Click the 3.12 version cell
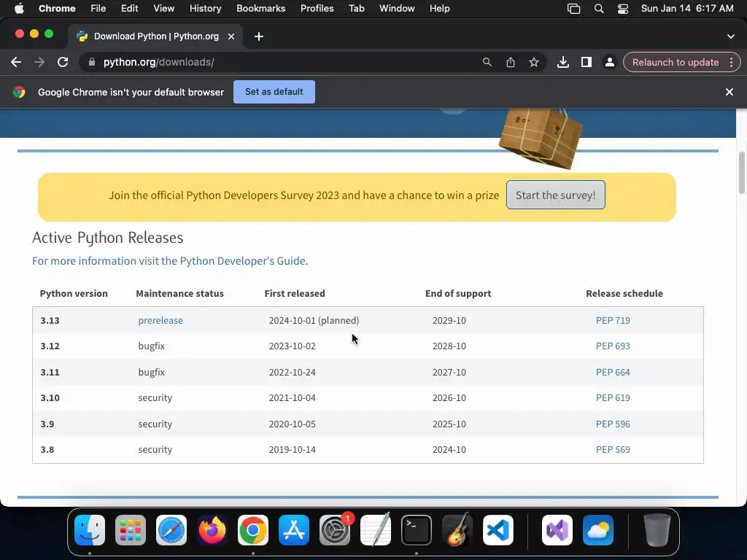747x560 pixels. coord(50,346)
